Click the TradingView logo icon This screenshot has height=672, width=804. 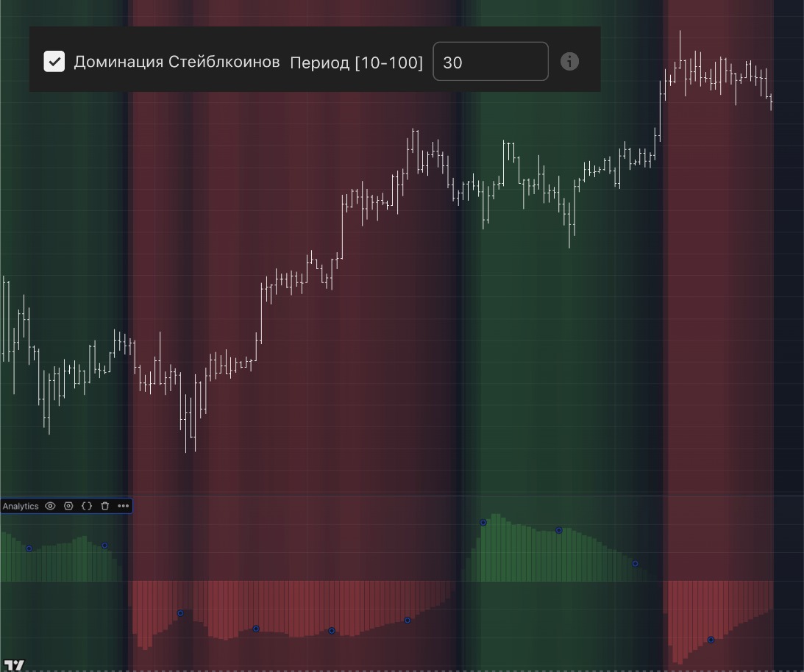(14, 665)
